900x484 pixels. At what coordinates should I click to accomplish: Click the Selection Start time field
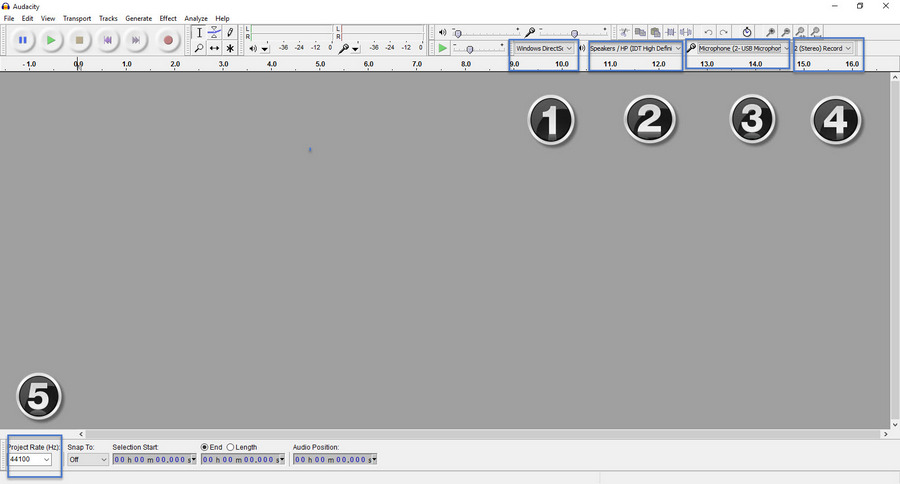[x=154, y=459]
